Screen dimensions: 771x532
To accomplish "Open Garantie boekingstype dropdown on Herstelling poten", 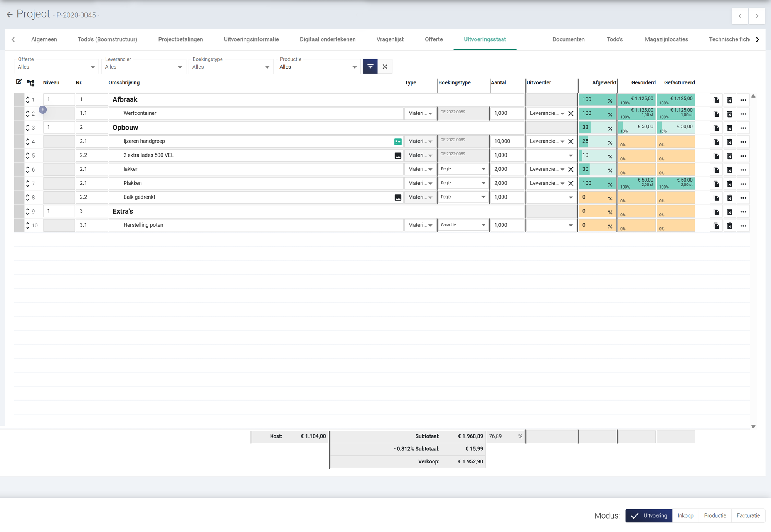I will pos(463,225).
